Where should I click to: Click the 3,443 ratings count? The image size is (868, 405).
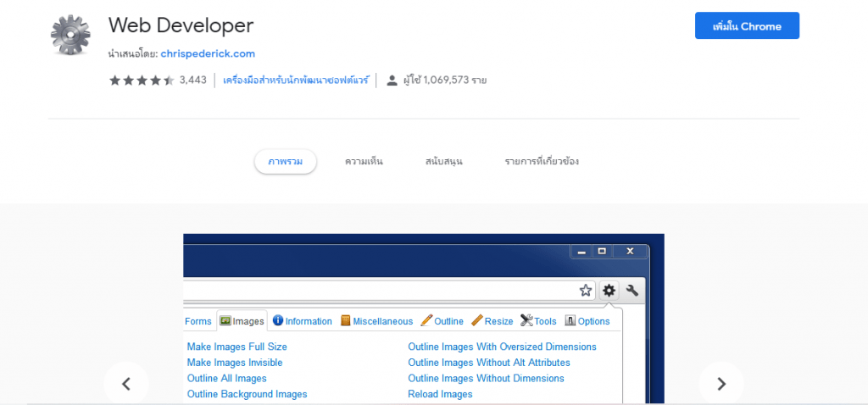coord(192,80)
